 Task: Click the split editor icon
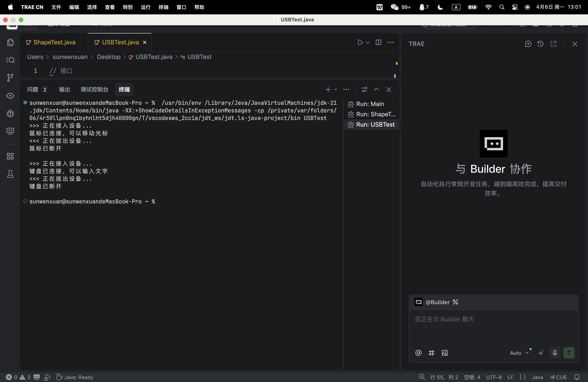[378, 43]
